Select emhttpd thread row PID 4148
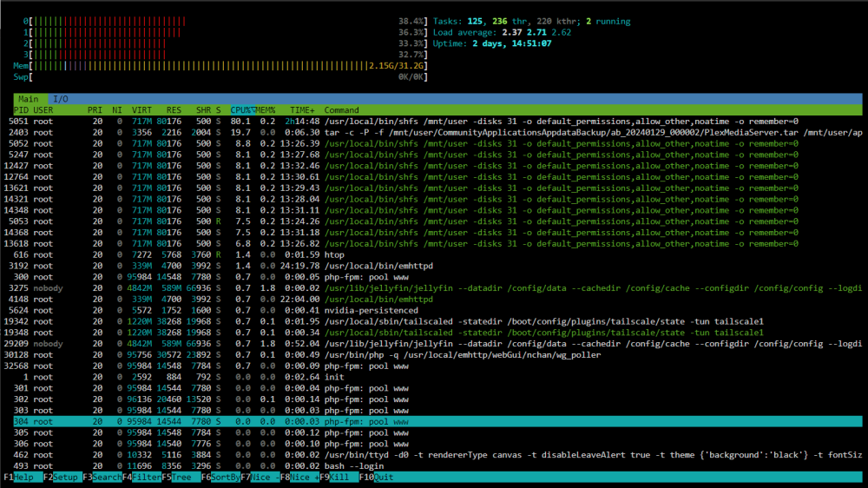This screenshot has height=488, width=868. pyautogui.click(x=434, y=299)
